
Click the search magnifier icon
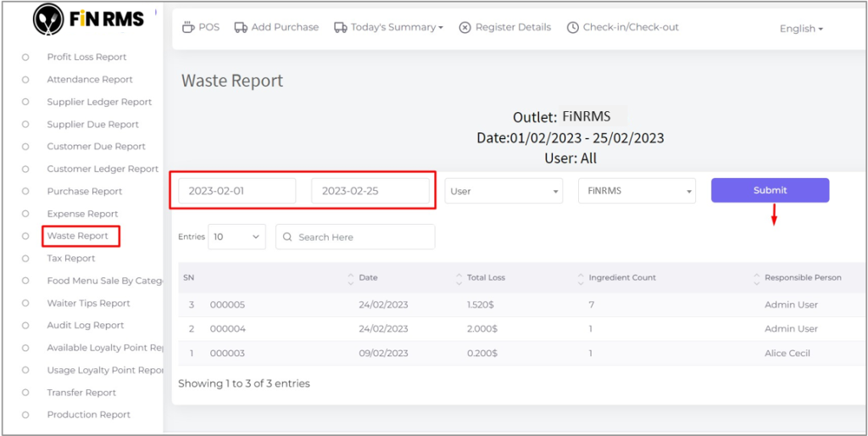pyautogui.click(x=288, y=238)
